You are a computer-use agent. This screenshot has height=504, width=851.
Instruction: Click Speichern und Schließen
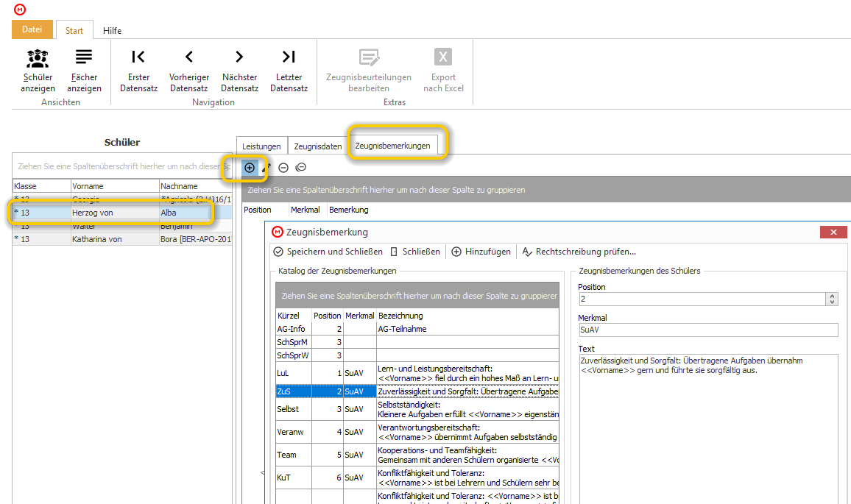[x=328, y=252]
